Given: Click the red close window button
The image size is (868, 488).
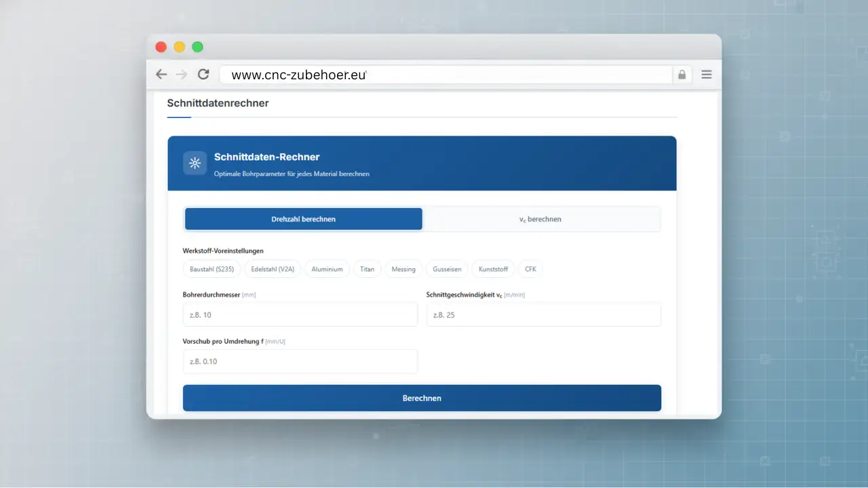Looking at the screenshot, I should point(161,47).
